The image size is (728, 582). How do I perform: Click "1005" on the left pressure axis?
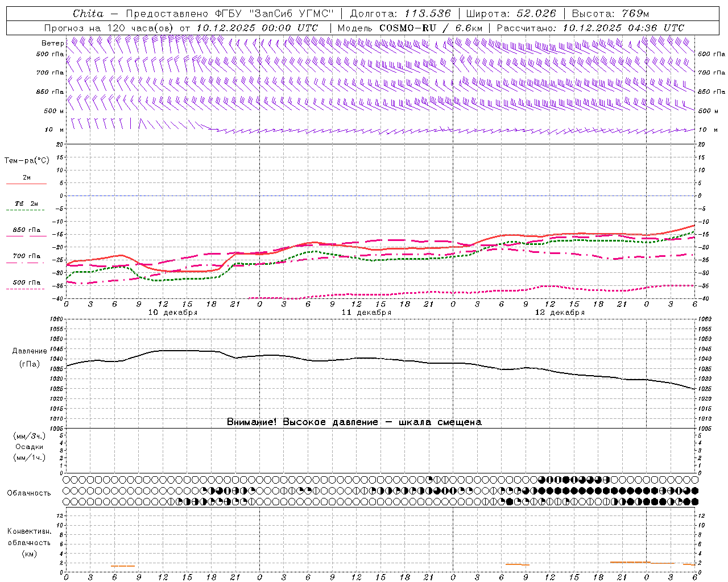coord(57,428)
